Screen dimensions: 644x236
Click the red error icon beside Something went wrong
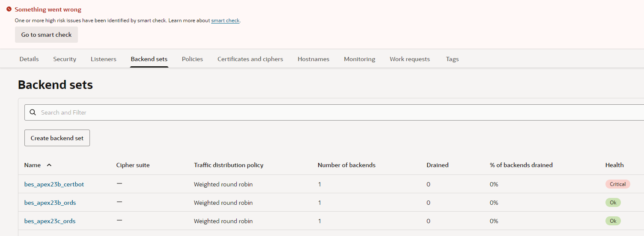point(9,9)
